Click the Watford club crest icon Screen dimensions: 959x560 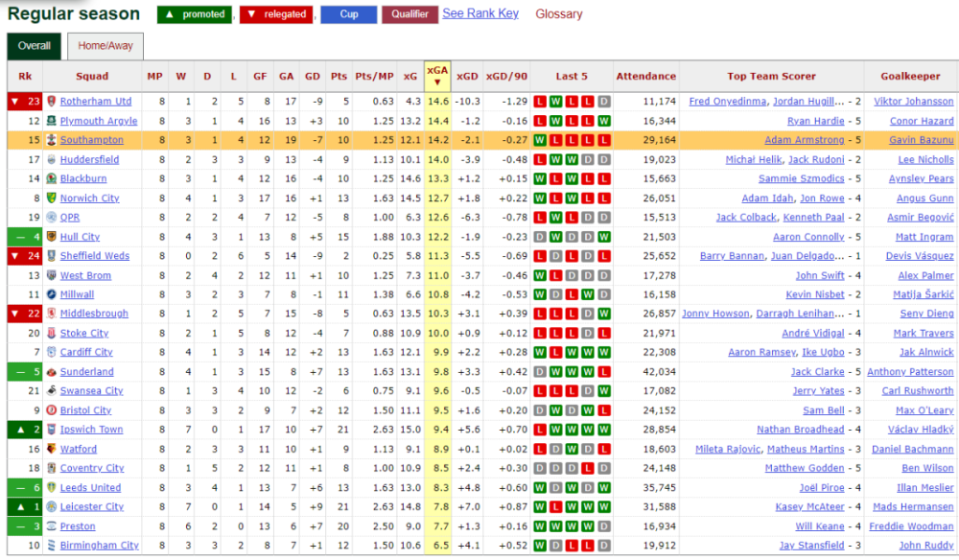pos(51,449)
